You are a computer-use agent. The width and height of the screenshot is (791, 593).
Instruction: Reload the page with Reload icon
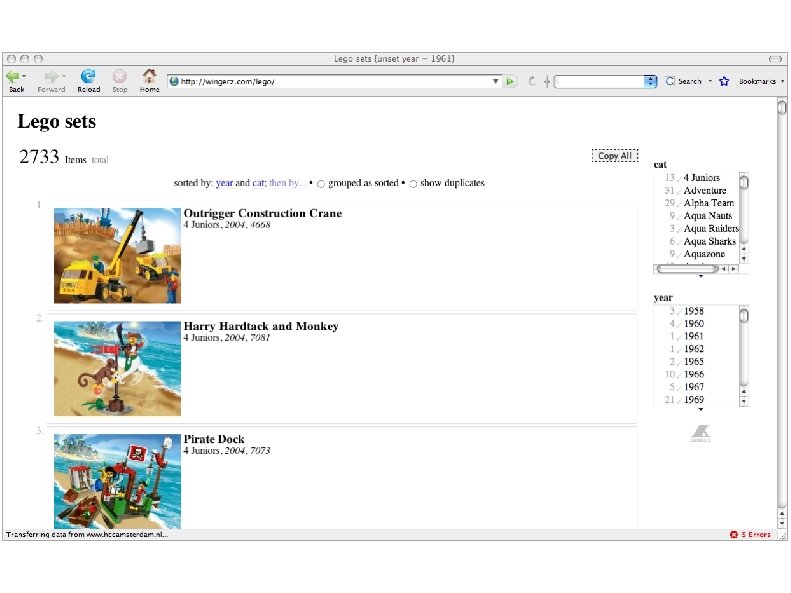88,76
